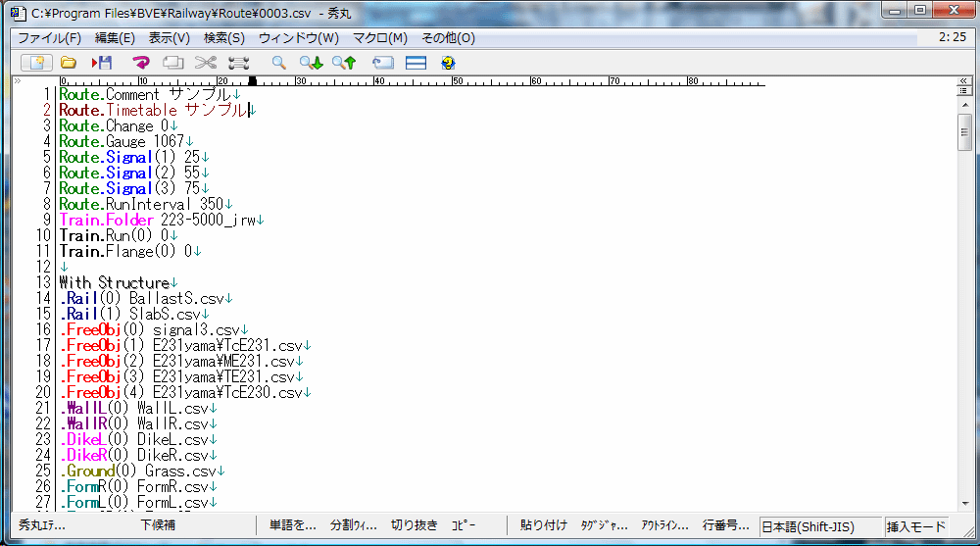Click line 4 text Route.Gauge 1067
This screenshot has height=546, width=980.
122,141
